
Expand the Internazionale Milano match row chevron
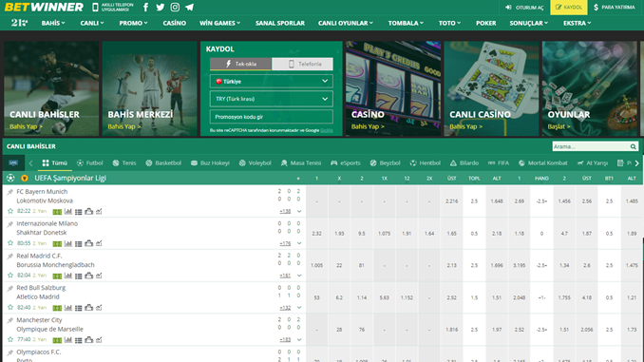(x=299, y=243)
